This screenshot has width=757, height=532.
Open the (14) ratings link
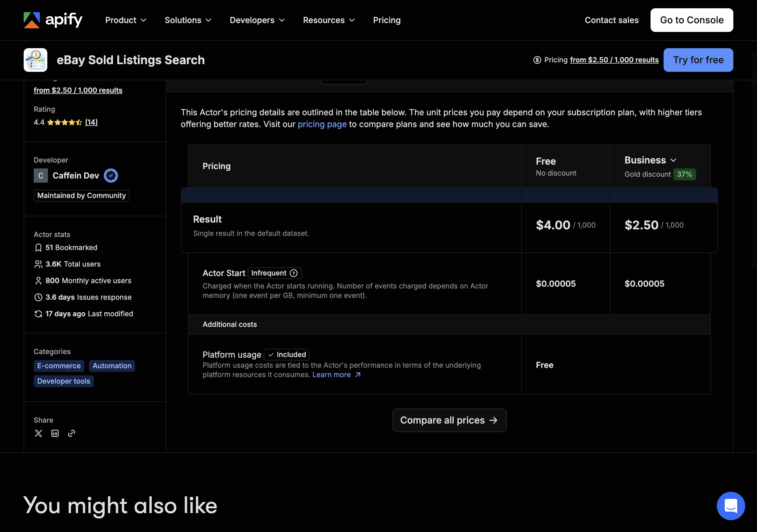pyautogui.click(x=91, y=122)
